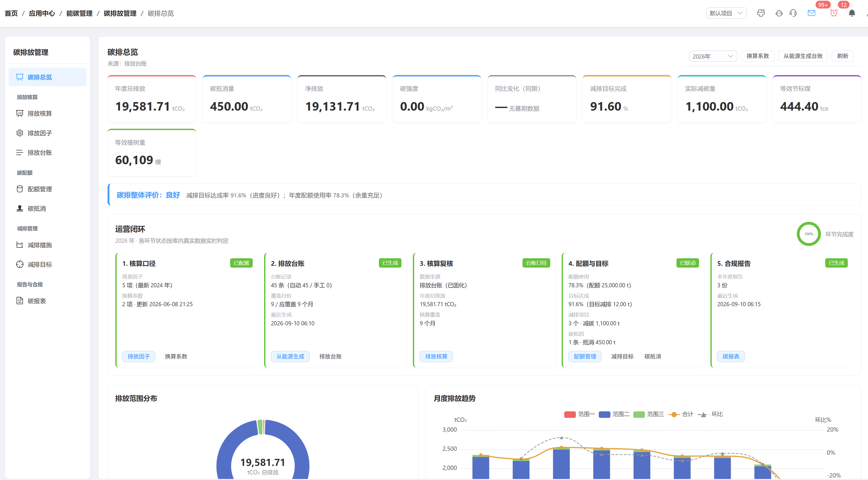This screenshot has width=868, height=480.
Task: Click 排放因子 tag in 核算口径 card
Action: click(138, 356)
